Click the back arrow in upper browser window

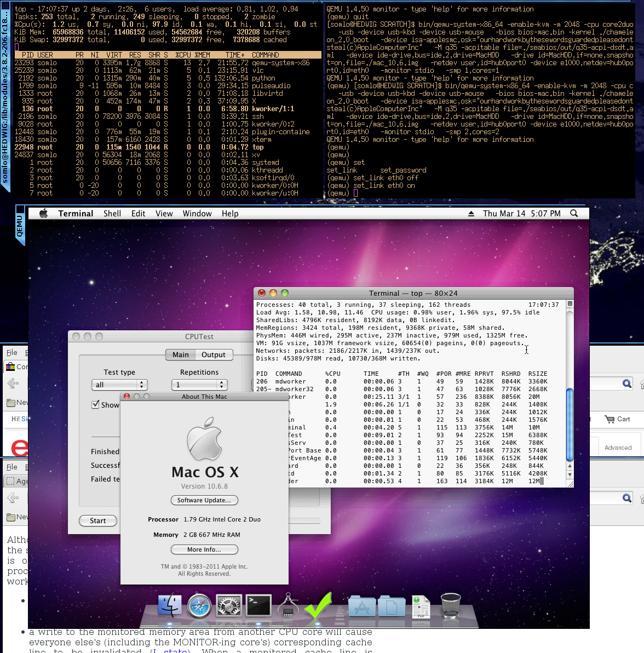coord(13,383)
